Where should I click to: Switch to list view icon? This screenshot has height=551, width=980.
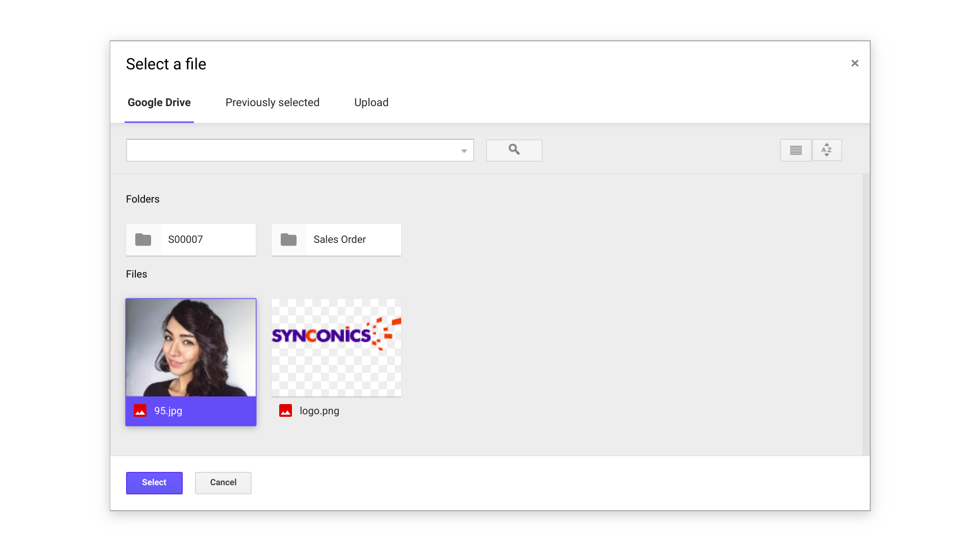point(795,150)
